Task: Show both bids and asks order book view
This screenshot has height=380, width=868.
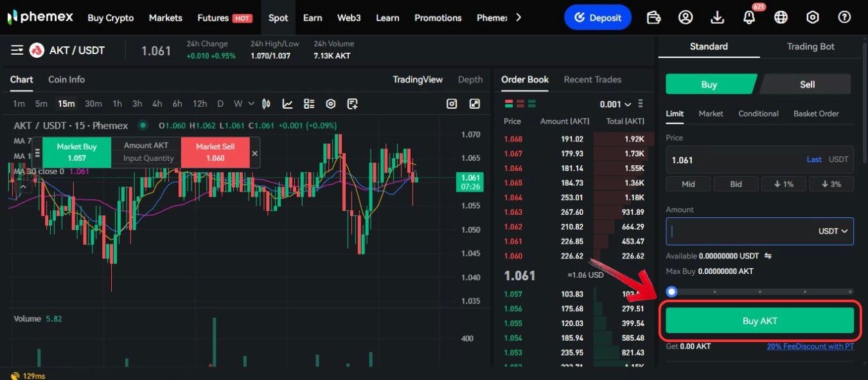Action: [509, 104]
